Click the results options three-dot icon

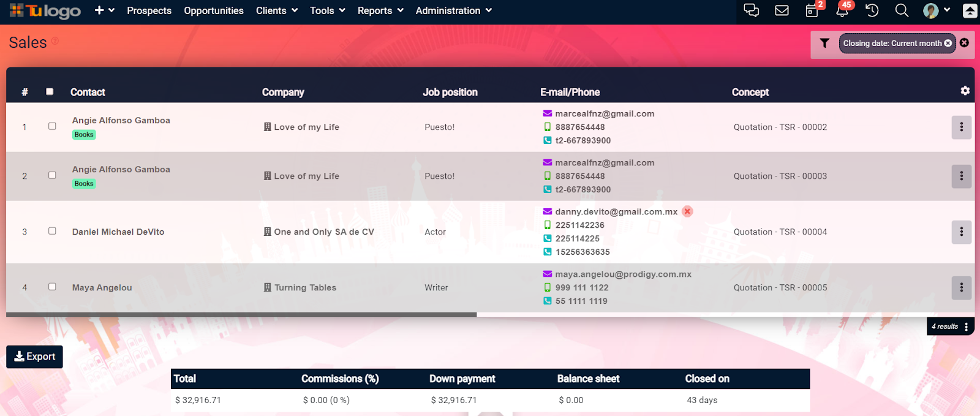[x=967, y=327]
